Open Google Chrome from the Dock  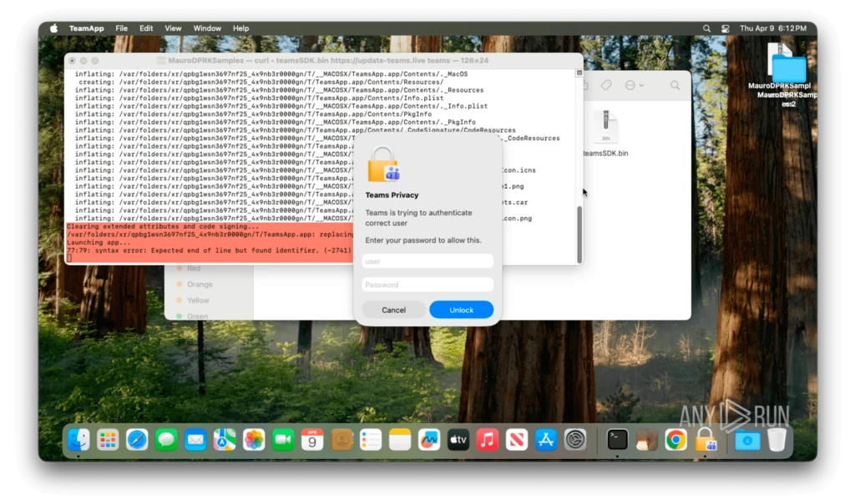[x=675, y=440]
